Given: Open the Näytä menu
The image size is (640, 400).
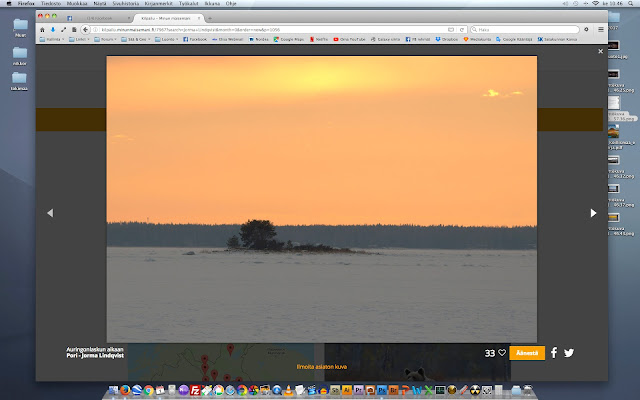Looking at the screenshot, I should coord(100,3).
